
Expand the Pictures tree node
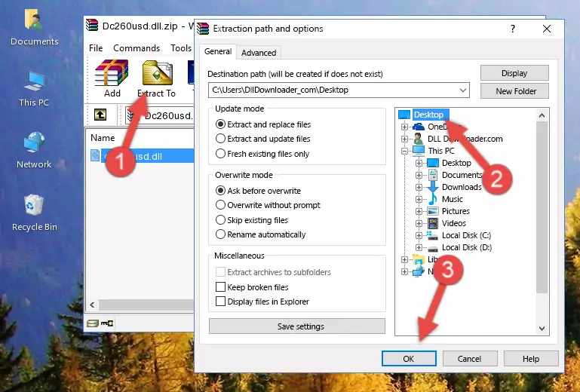[419, 212]
